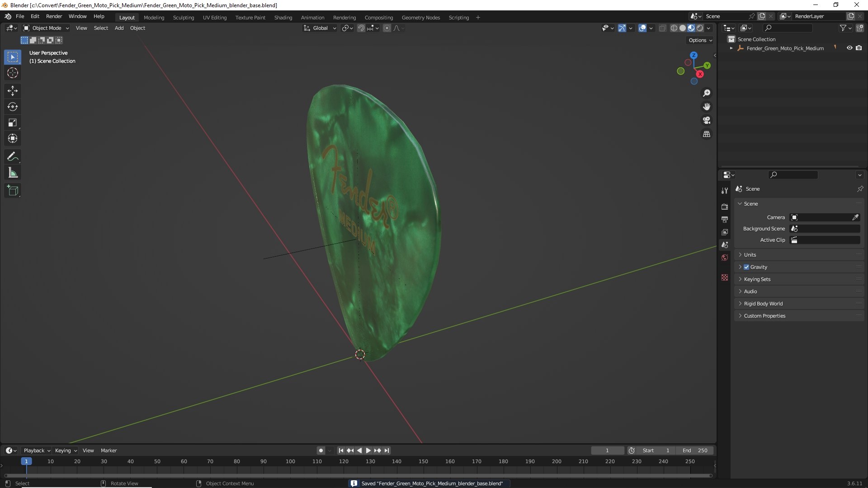
Task: Toggle proportional editing in header
Action: pos(387,28)
